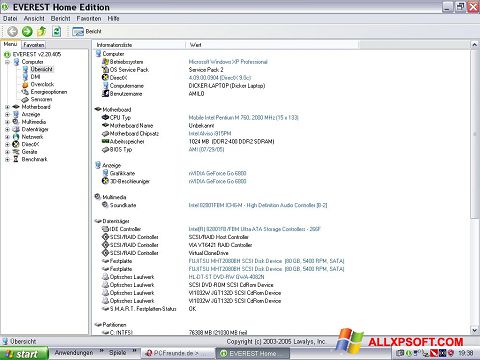
Task: Click the value DICKER-LAPTOP (Dicker Laptop)
Action: (227, 86)
